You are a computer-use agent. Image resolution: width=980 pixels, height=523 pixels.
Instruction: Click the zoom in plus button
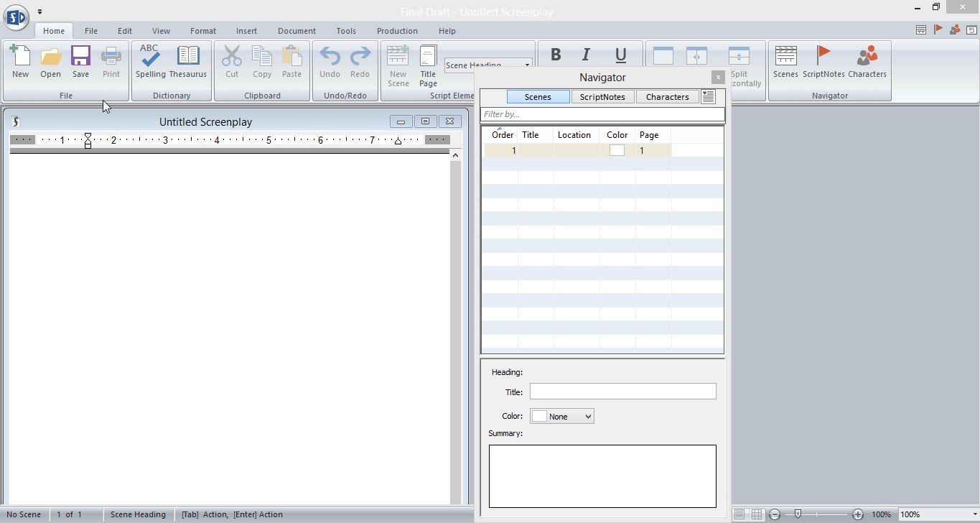pyautogui.click(x=858, y=514)
